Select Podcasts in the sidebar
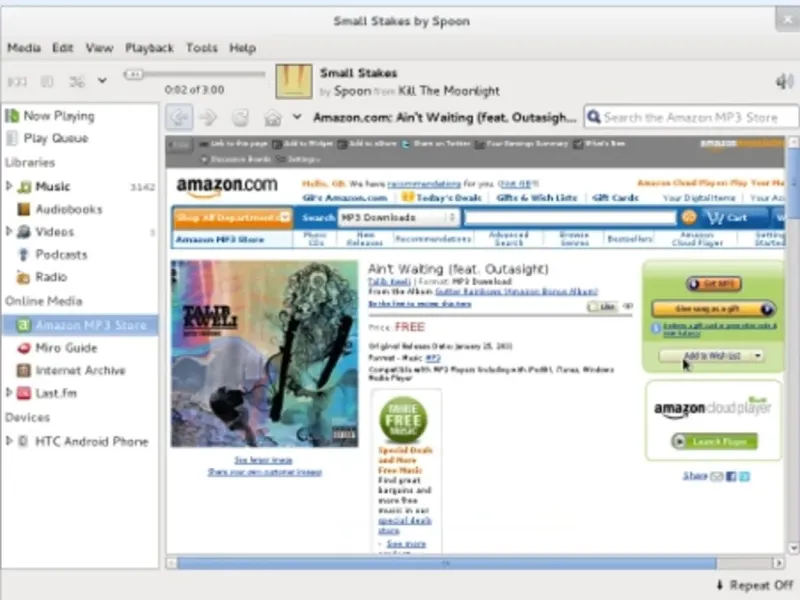The image size is (800, 600). point(61,254)
